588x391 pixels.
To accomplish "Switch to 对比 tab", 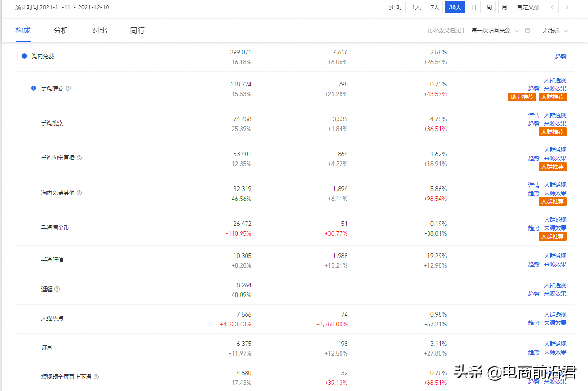I will point(99,30).
